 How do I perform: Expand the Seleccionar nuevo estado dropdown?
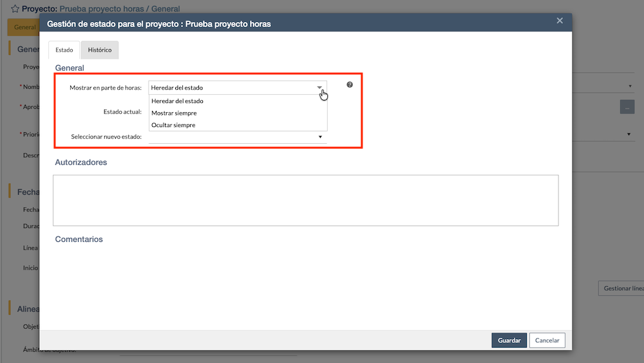tap(320, 137)
